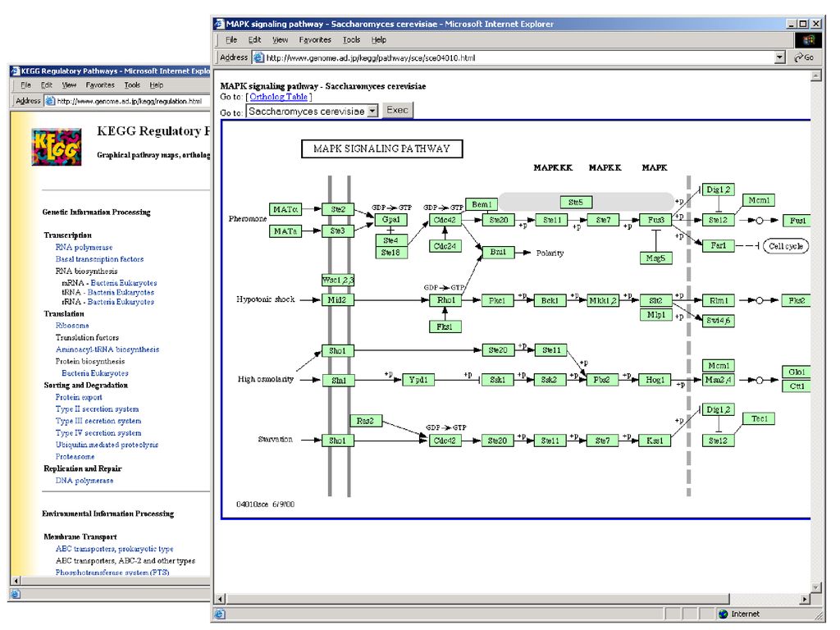
Task: Click the Hog1 gene box in the pathway
Action: 655,380
